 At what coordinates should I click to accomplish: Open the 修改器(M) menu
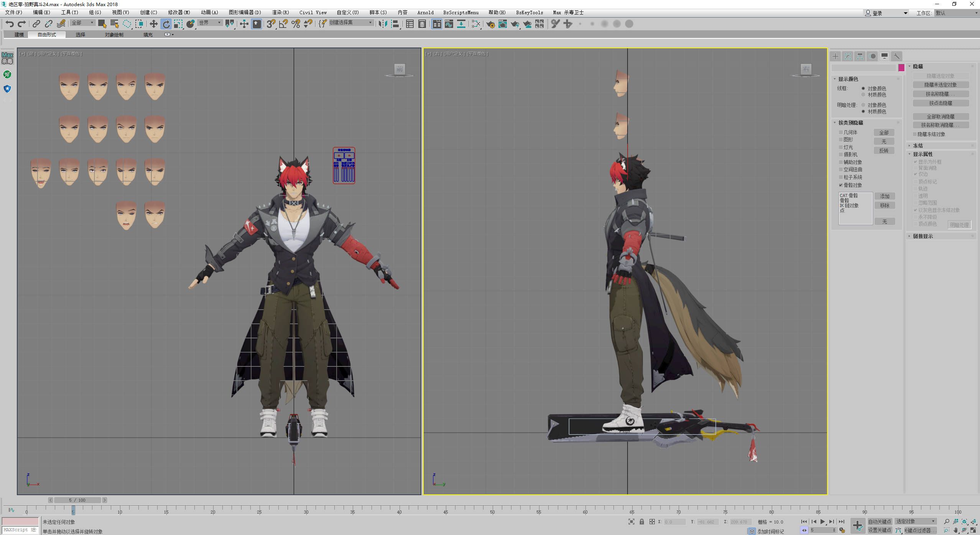click(x=179, y=12)
